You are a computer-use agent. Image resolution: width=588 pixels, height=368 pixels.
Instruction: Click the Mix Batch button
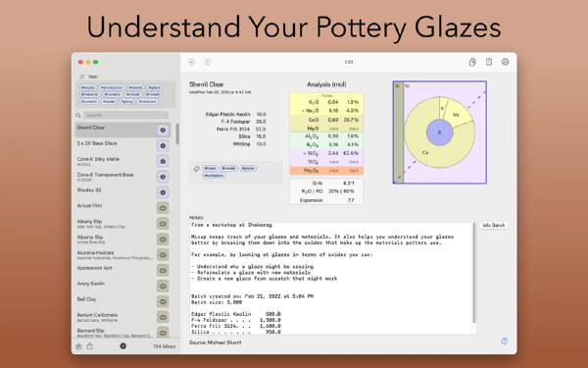(x=494, y=226)
